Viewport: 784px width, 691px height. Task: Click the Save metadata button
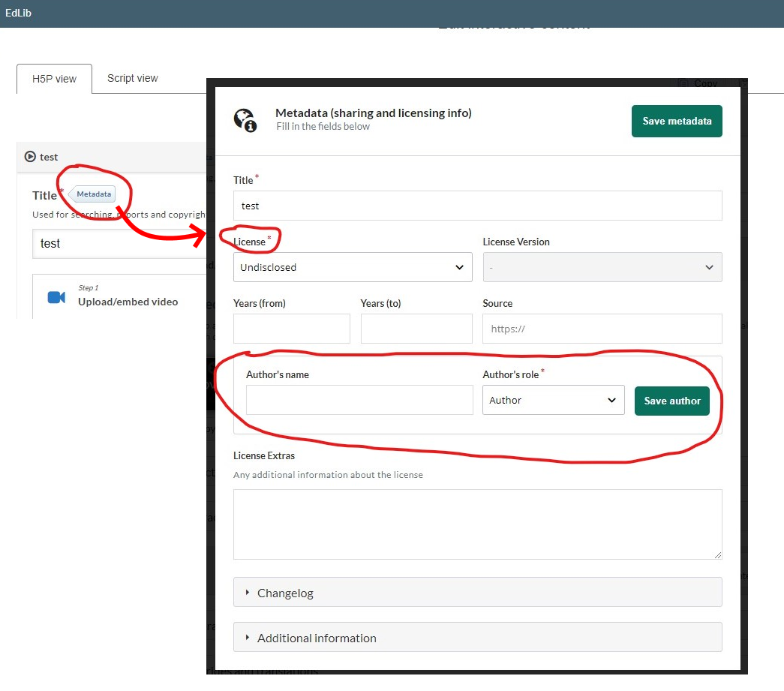coord(677,121)
